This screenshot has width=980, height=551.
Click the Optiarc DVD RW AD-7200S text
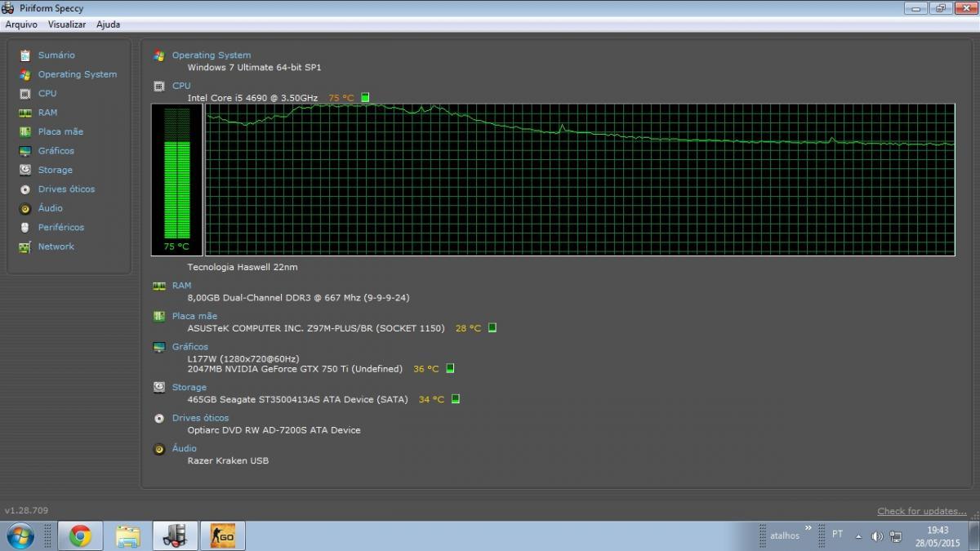274,430
